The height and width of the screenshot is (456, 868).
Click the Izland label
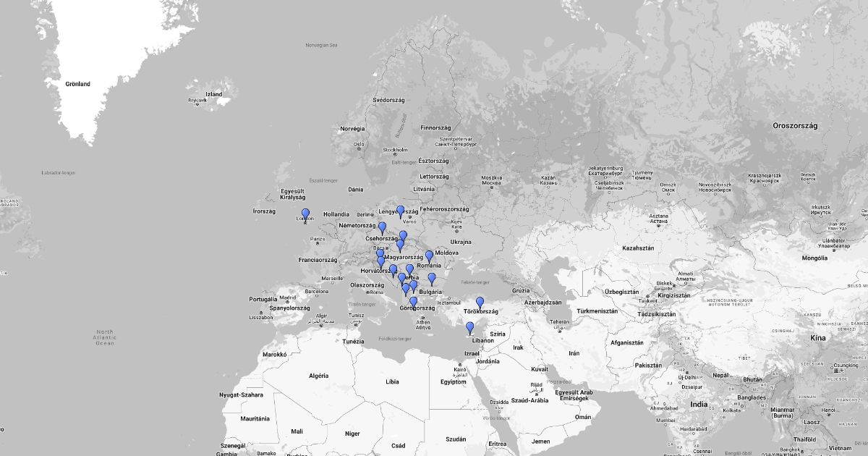[x=213, y=94]
